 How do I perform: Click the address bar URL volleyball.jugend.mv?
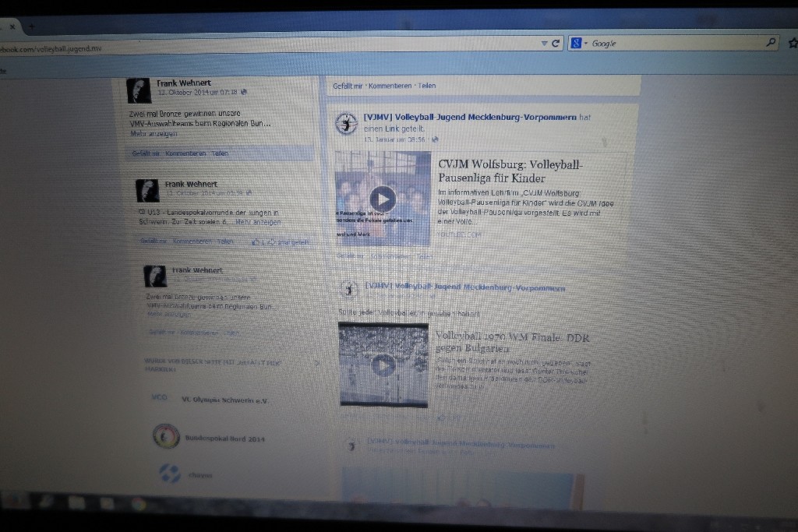pyautogui.click(x=51, y=49)
